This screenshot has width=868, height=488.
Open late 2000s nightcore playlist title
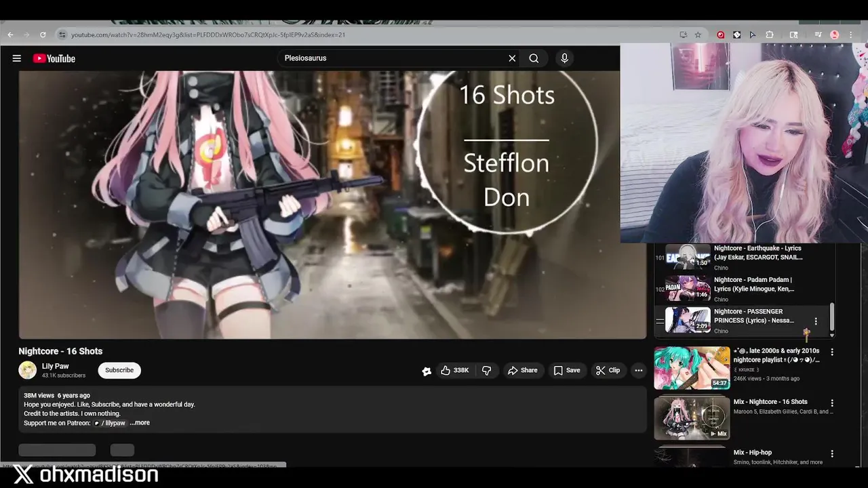[776, 355]
